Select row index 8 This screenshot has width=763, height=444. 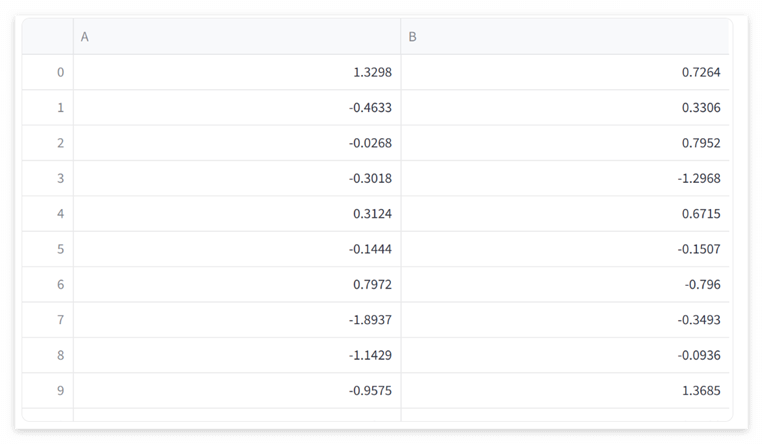click(x=48, y=355)
